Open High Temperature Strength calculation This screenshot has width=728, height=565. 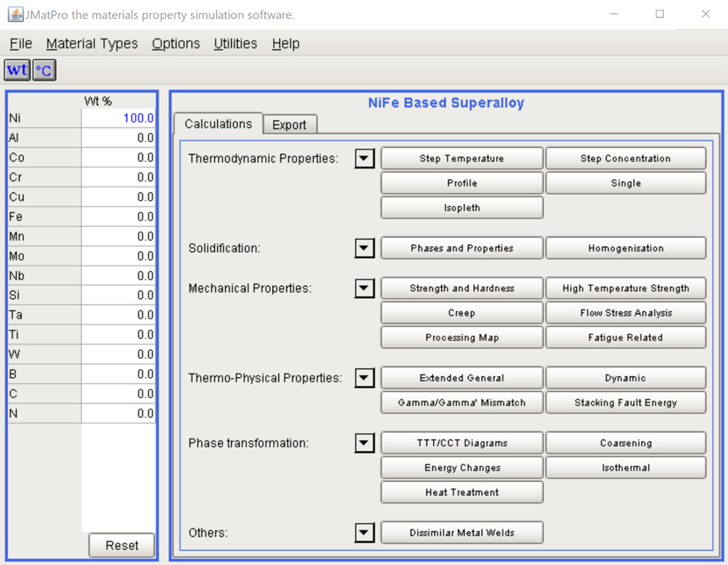(x=626, y=288)
